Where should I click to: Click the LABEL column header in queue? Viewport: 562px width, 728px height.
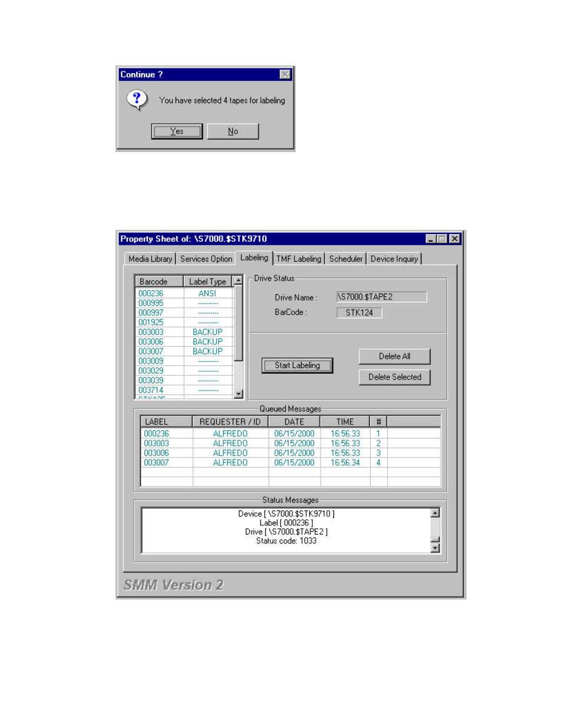tap(166, 421)
